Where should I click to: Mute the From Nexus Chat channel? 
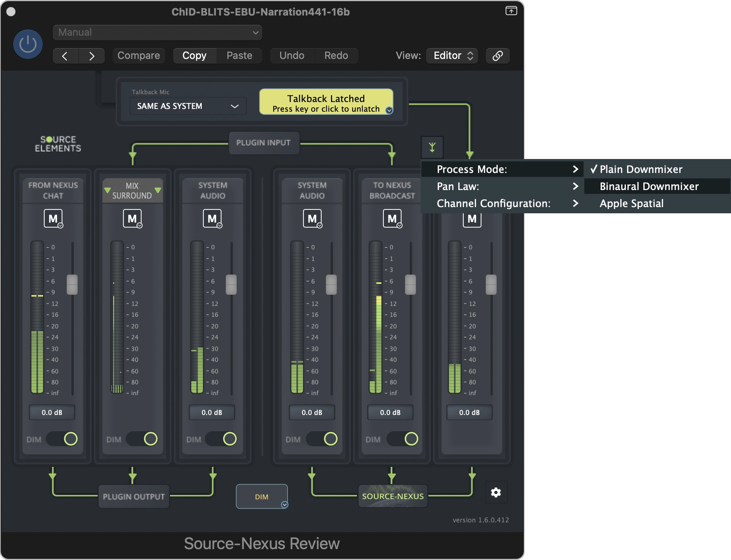tap(53, 219)
